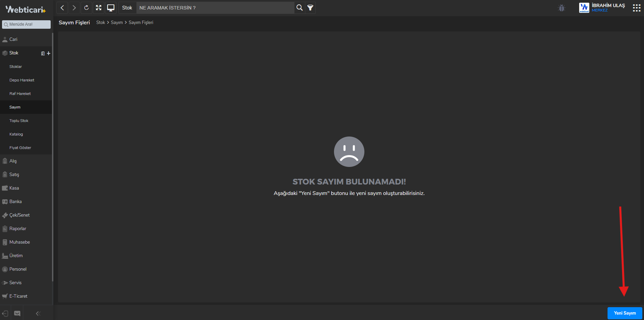Expand the Raporlar sidebar section

[18, 229]
